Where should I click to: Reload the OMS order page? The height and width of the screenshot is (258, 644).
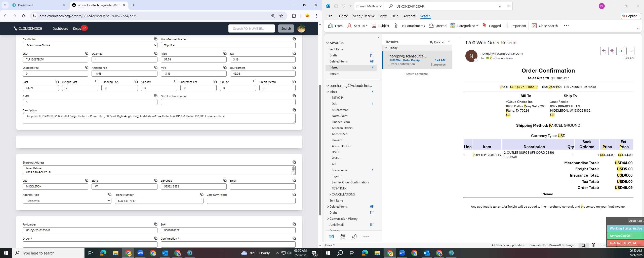(24, 16)
